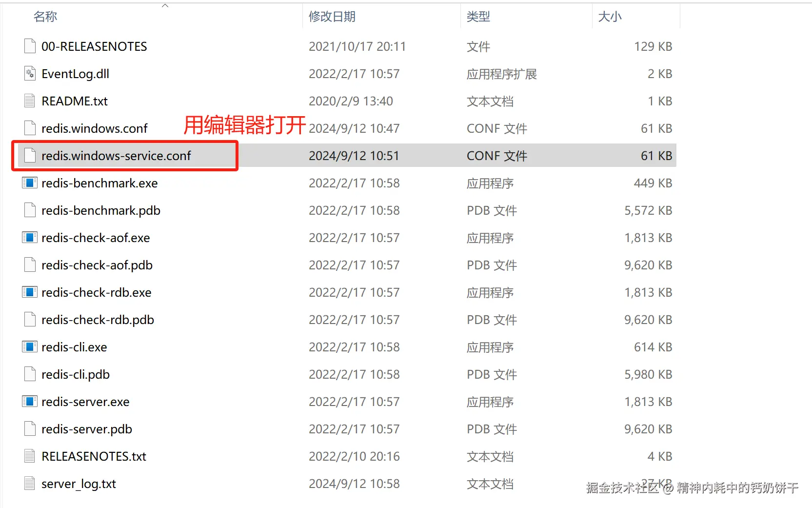This screenshot has height=508, width=812.
Task: Select the file name redis-check-aof.pdb
Action: pos(97,265)
